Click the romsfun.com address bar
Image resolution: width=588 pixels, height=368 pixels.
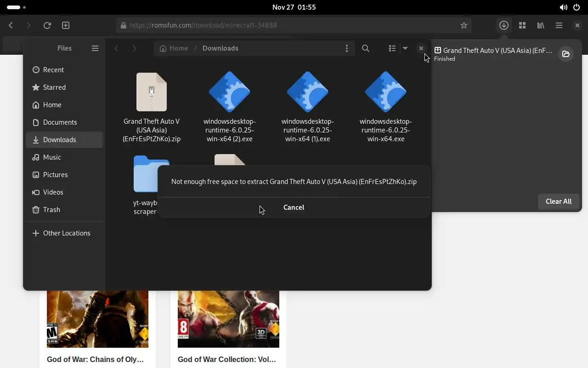click(x=294, y=25)
